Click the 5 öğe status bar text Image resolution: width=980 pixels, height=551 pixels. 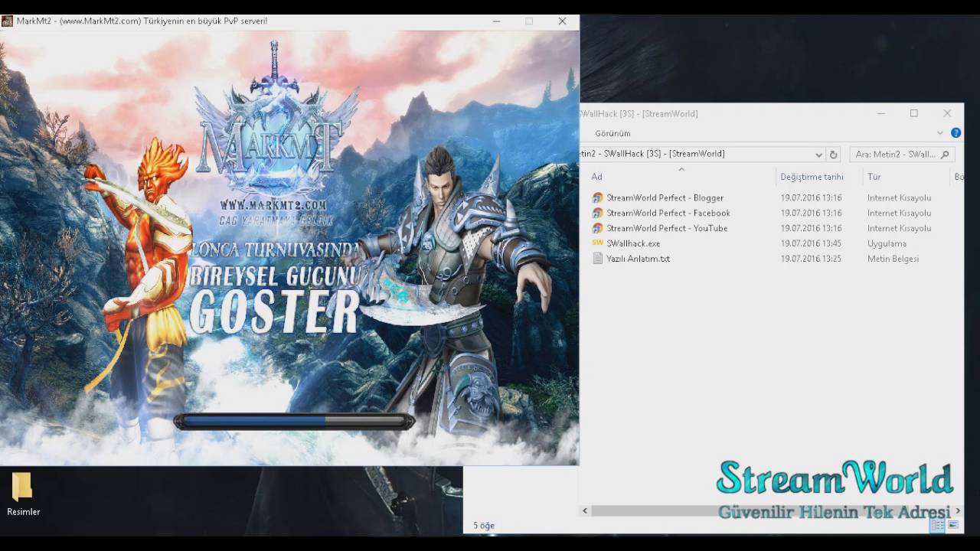[x=484, y=526]
